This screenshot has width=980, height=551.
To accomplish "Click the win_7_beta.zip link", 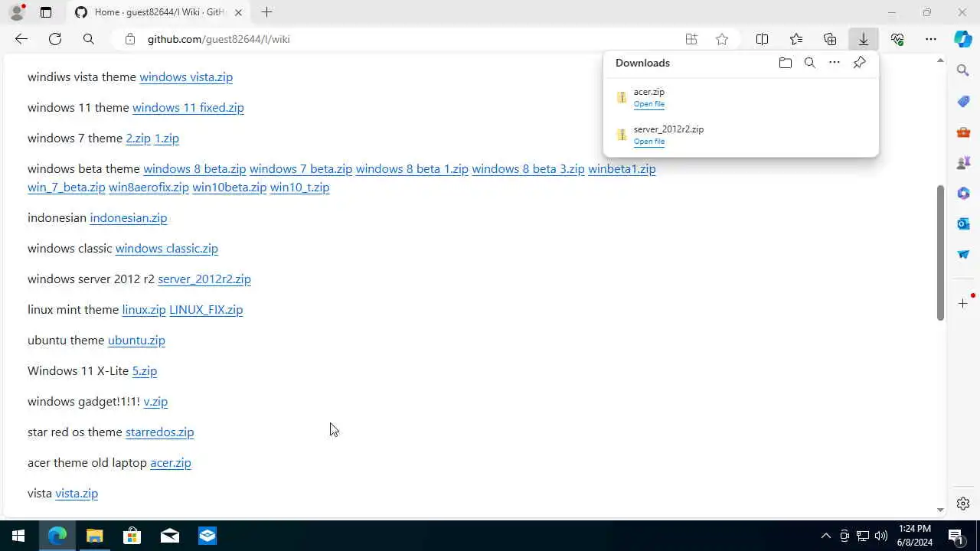I will point(67,187).
